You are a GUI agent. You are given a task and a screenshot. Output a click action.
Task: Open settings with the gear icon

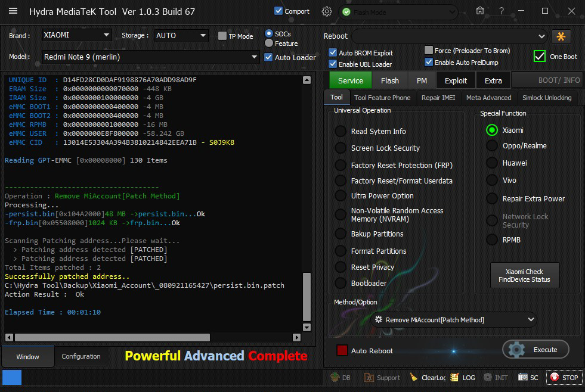(x=326, y=11)
